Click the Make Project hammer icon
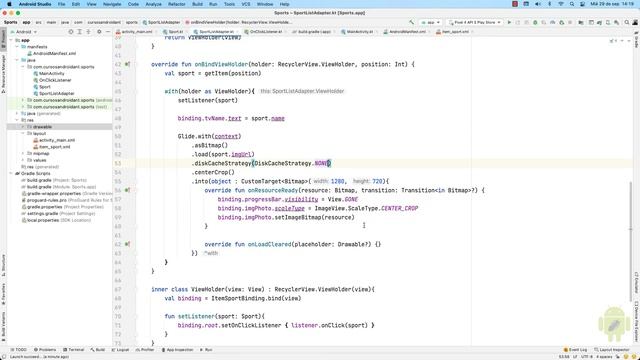 coord(411,22)
